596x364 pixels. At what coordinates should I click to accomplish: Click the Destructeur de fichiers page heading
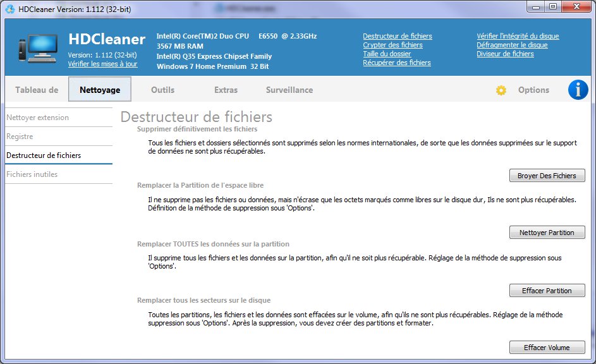196,117
